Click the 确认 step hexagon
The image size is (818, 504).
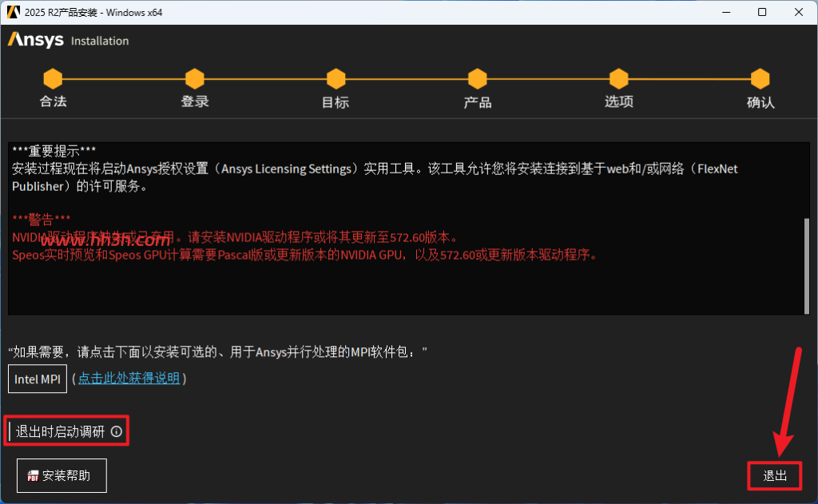pyautogui.click(x=760, y=79)
